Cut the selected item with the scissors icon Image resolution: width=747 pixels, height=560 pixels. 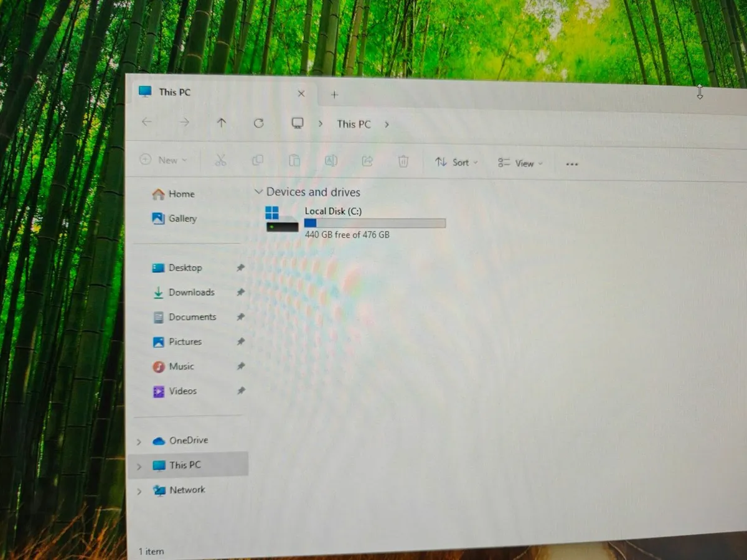(220, 161)
